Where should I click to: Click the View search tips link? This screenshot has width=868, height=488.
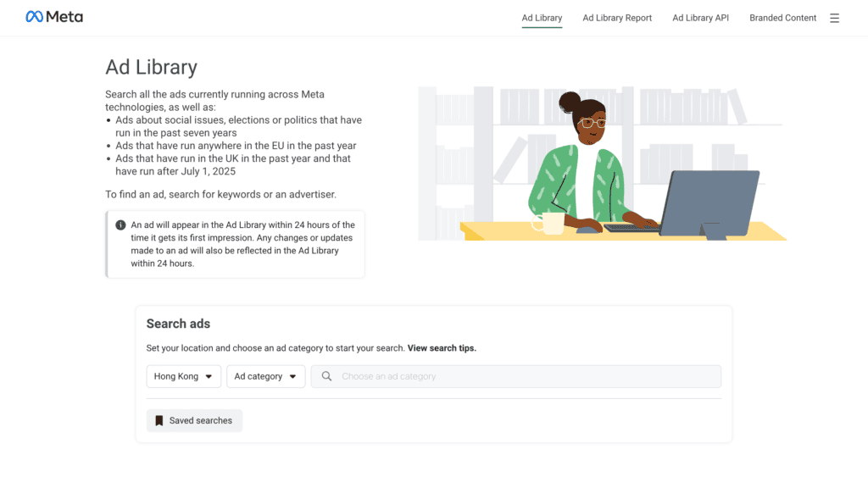[x=441, y=347]
